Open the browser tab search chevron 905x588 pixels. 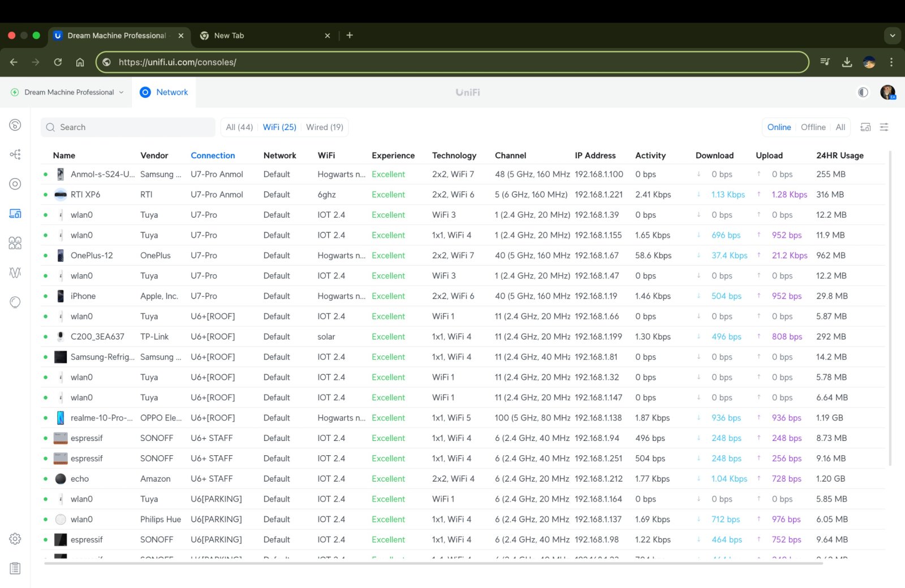(893, 35)
